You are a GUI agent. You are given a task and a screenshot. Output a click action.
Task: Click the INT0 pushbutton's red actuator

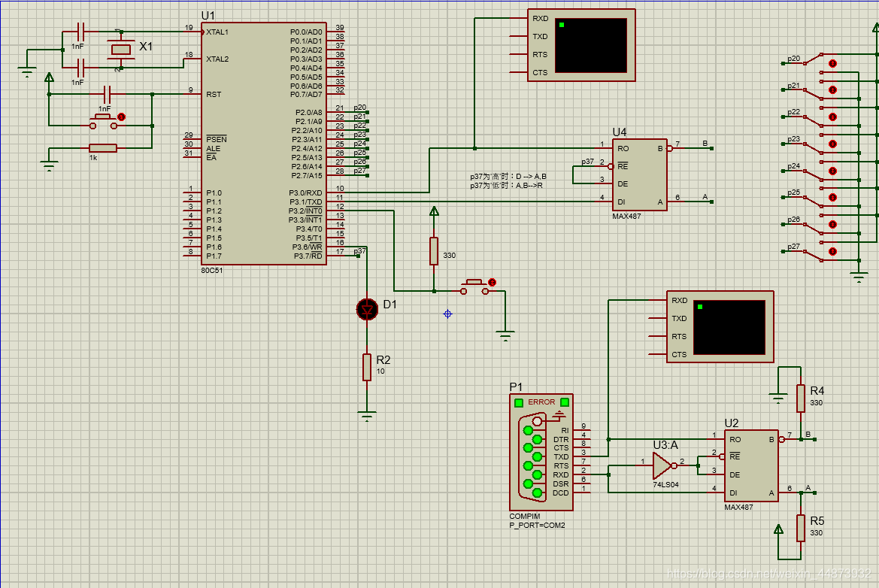coord(492,282)
